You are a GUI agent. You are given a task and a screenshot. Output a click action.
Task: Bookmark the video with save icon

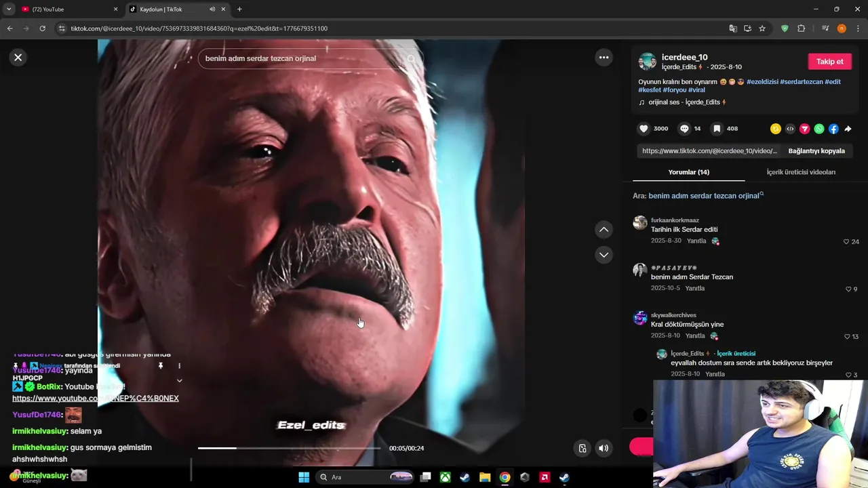point(717,129)
